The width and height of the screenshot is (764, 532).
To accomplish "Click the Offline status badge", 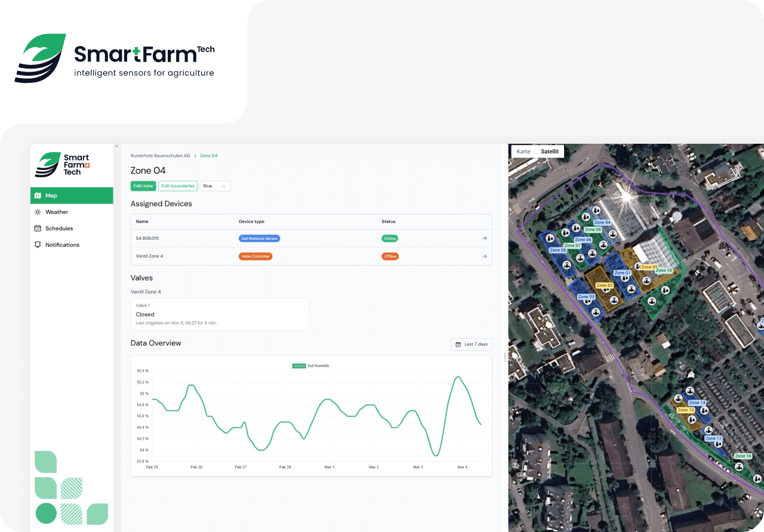I will (x=390, y=256).
